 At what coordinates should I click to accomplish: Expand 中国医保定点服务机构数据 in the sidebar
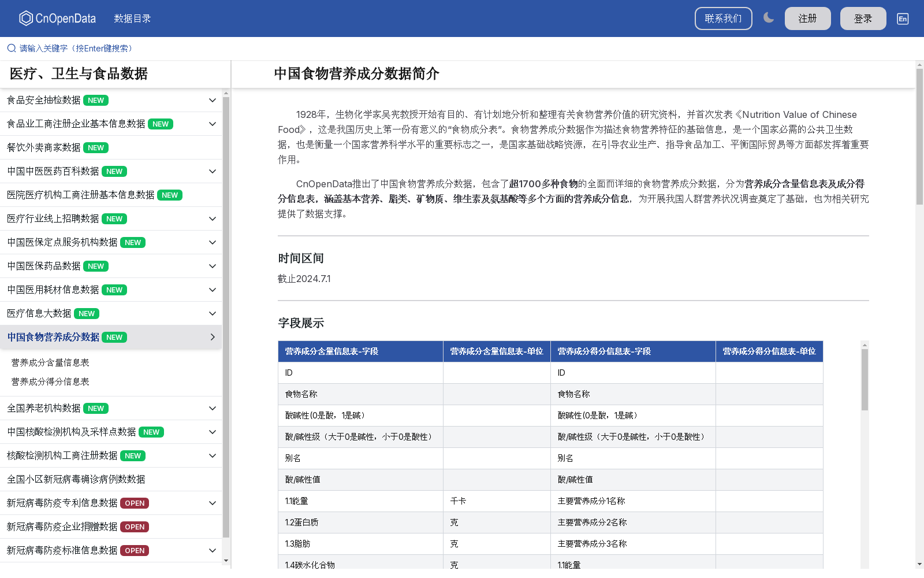212,242
